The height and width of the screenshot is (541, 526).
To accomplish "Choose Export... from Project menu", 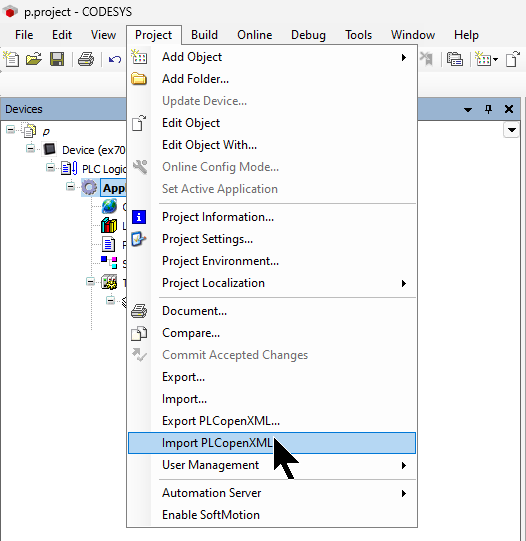I will point(272,377).
